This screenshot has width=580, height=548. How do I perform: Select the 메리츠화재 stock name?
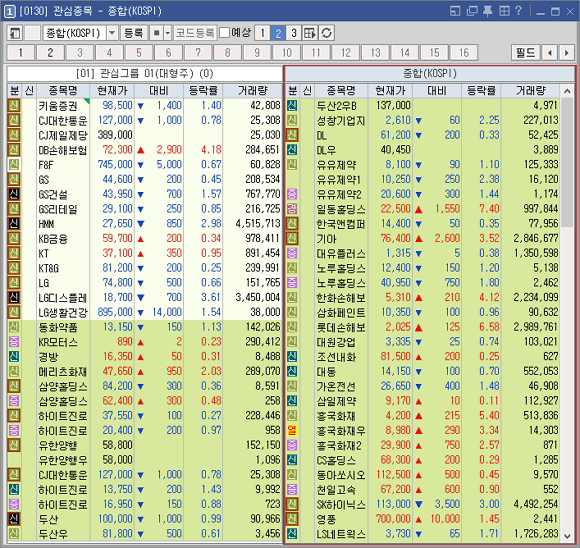(x=63, y=372)
